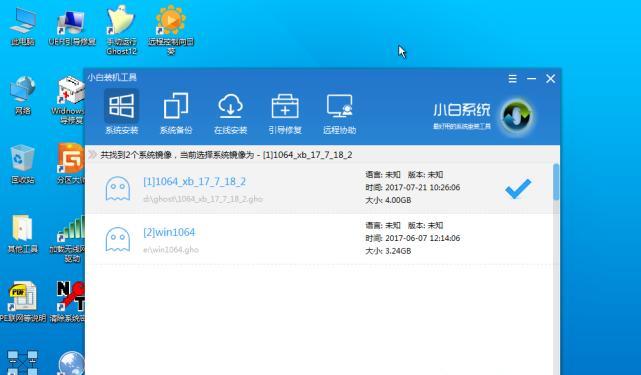The height and width of the screenshot is (375, 641).
Task: Open the 系统安装 Windows logo tab
Action: 121,112
